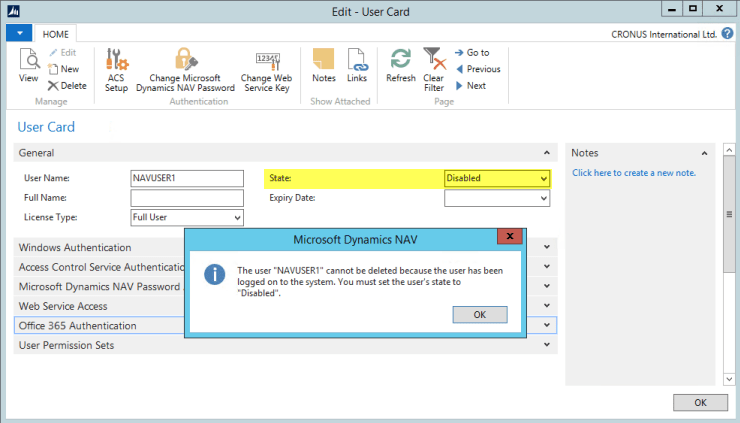Change Microsoft Dynamics NAV Password
This screenshot has height=423, width=740.
[x=185, y=70]
